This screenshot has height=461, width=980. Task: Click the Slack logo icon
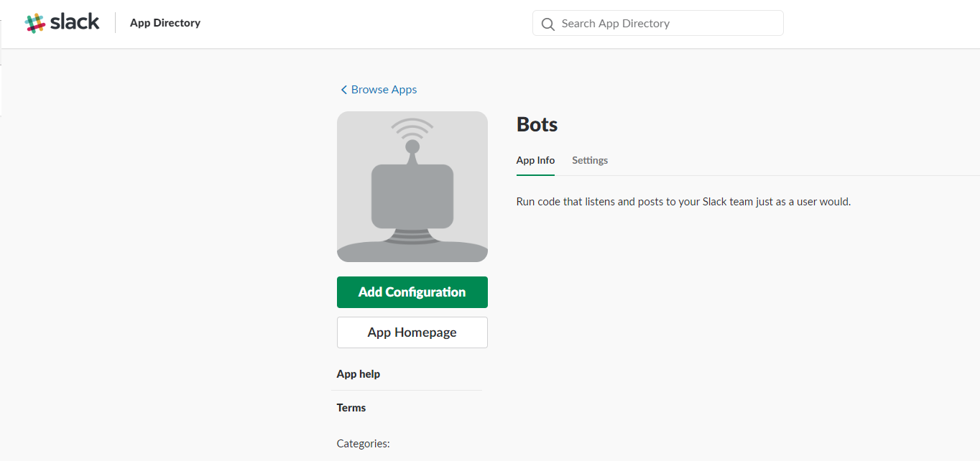pyautogui.click(x=35, y=23)
